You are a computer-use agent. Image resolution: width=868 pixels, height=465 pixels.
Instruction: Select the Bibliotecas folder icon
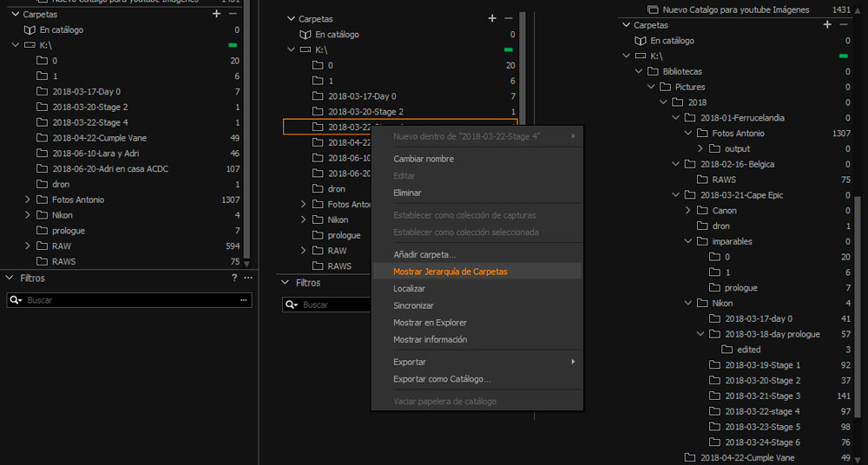click(x=640, y=71)
